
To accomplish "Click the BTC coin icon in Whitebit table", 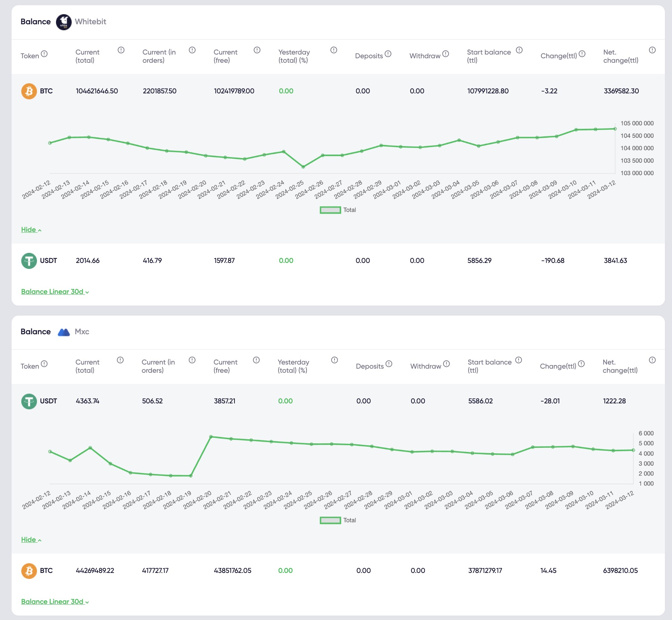I will pos(29,91).
